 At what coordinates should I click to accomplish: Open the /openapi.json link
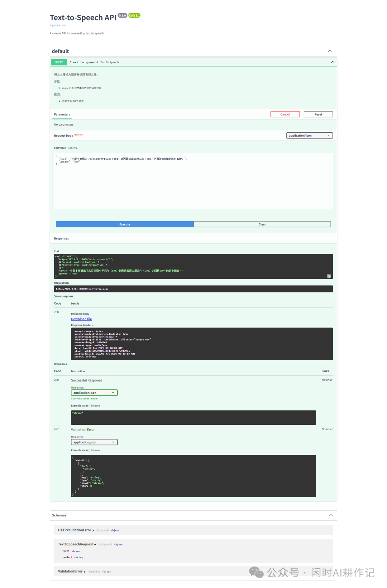(58, 25)
